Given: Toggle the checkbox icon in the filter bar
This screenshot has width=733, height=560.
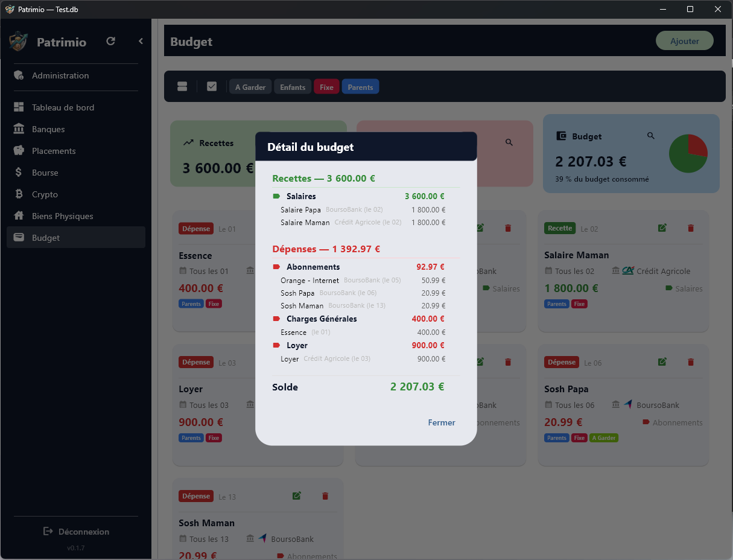Looking at the screenshot, I should tap(212, 86).
